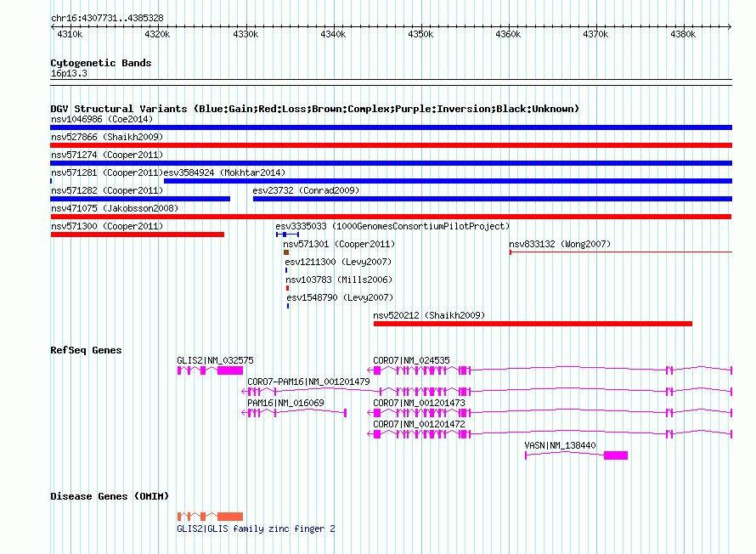756x554 pixels.
Task: Click esv3335033 1000Genomes variant glyph
Action: pos(287,235)
